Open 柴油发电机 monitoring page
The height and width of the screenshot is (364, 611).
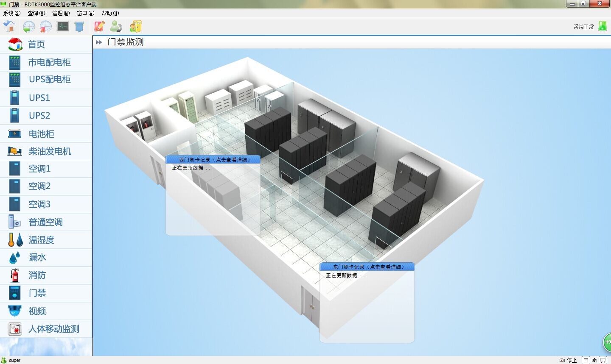(x=46, y=151)
